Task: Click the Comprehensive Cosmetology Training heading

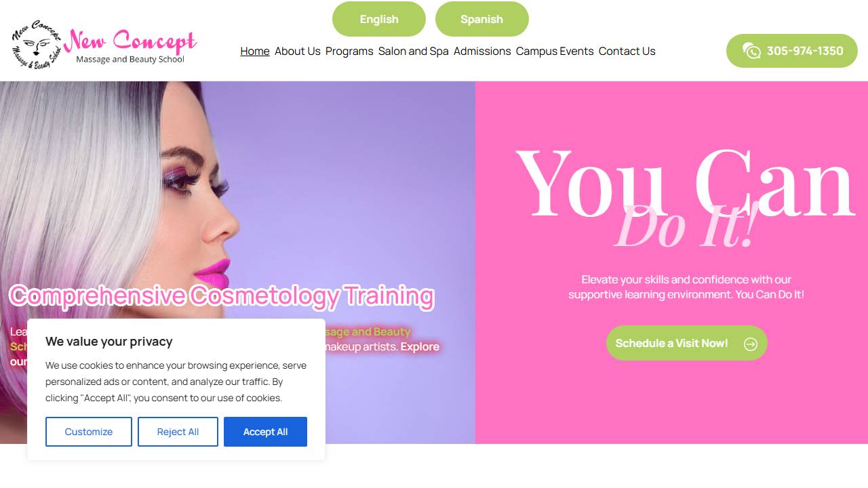Action: [x=222, y=296]
